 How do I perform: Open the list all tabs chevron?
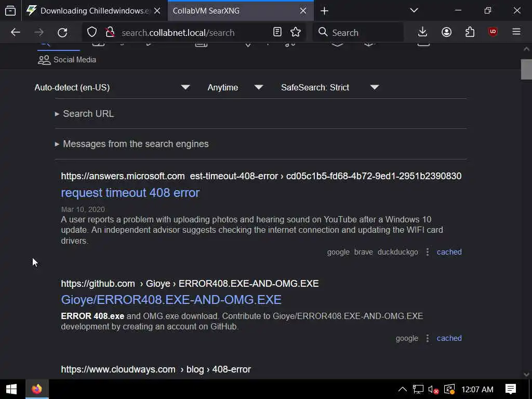click(x=414, y=10)
